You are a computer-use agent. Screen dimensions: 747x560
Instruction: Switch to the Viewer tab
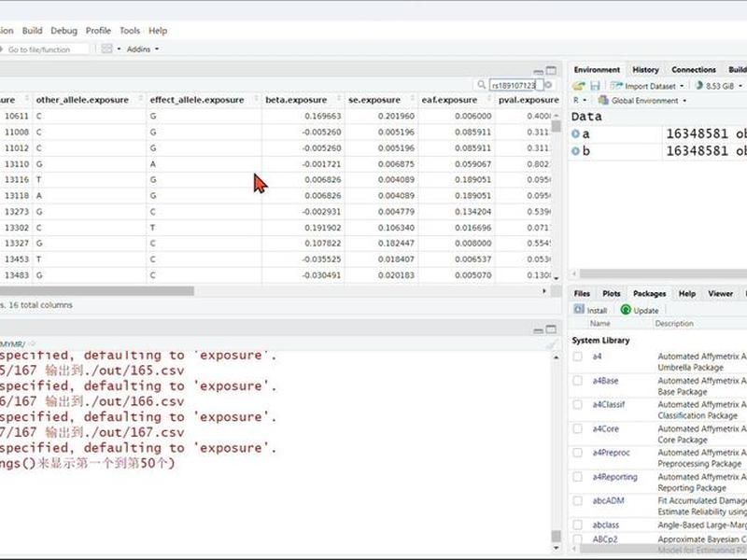point(720,293)
